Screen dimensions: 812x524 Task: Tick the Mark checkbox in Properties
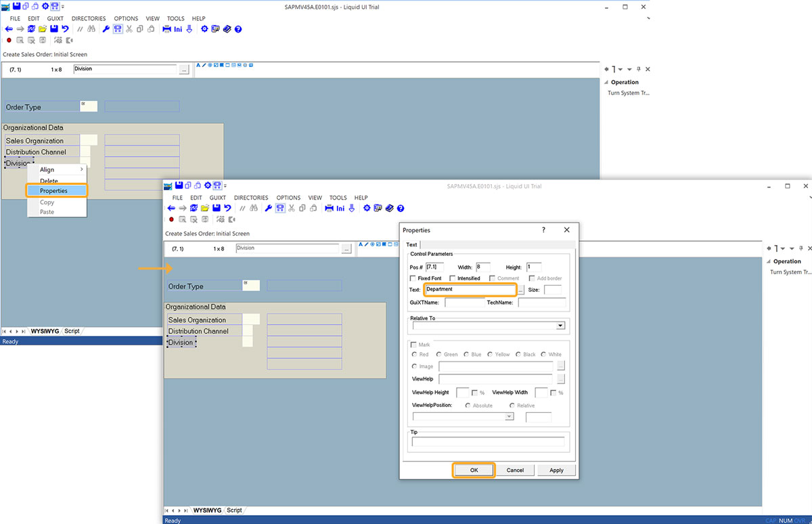tap(414, 345)
